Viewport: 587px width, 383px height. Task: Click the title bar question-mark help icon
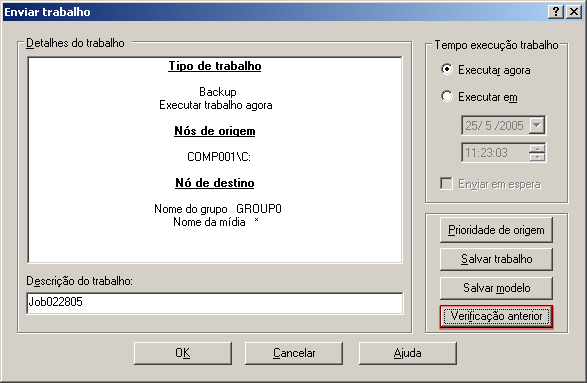tap(556, 12)
